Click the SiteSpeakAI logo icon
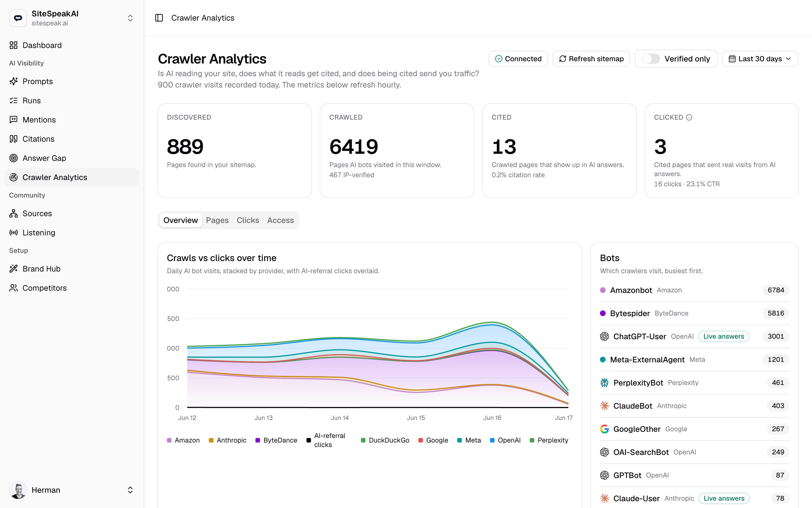Viewport: 812px width, 508px height. 18,18
